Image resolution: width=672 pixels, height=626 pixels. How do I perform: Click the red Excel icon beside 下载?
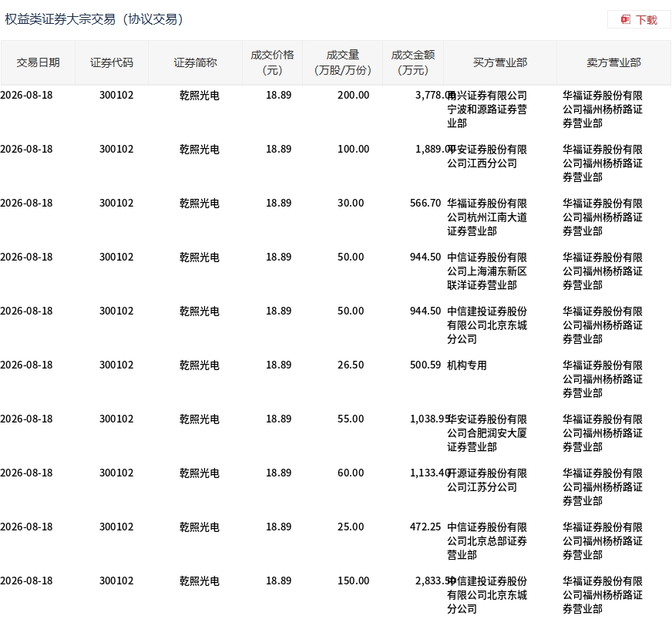click(626, 20)
